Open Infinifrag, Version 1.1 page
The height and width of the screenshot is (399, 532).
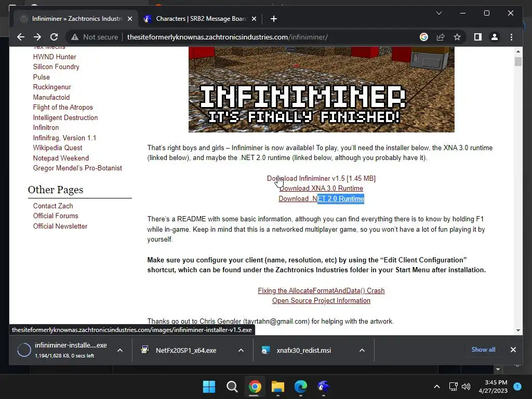click(64, 138)
